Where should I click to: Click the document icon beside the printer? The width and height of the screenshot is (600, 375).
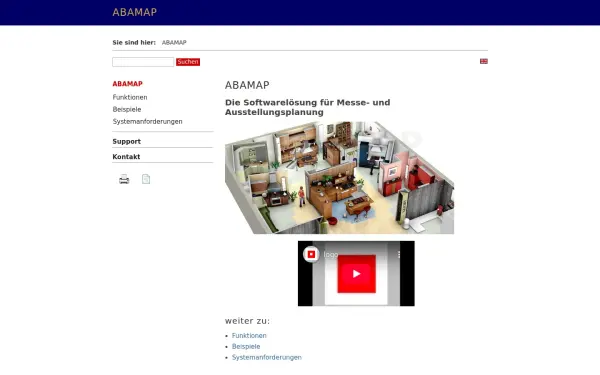point(146,179)
